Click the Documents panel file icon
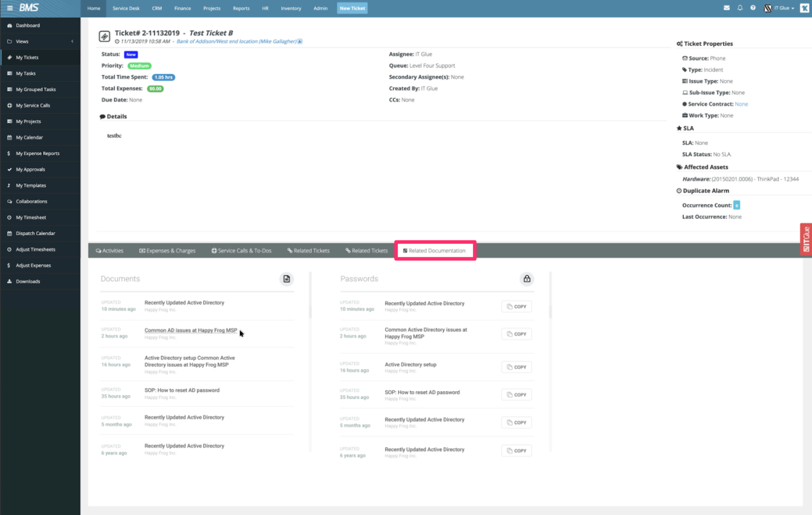The image size is (812, 515). 286,279
